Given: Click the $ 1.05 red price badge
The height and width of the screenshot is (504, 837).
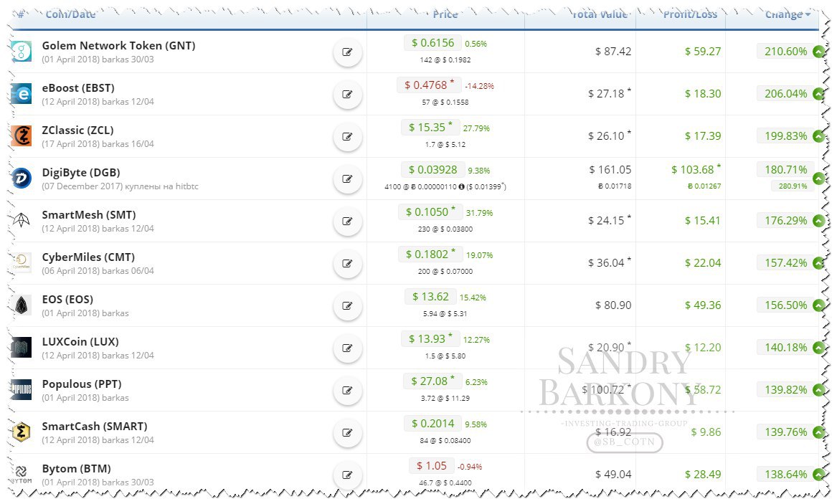Looking at the screenshot, I should click(431, 465).
